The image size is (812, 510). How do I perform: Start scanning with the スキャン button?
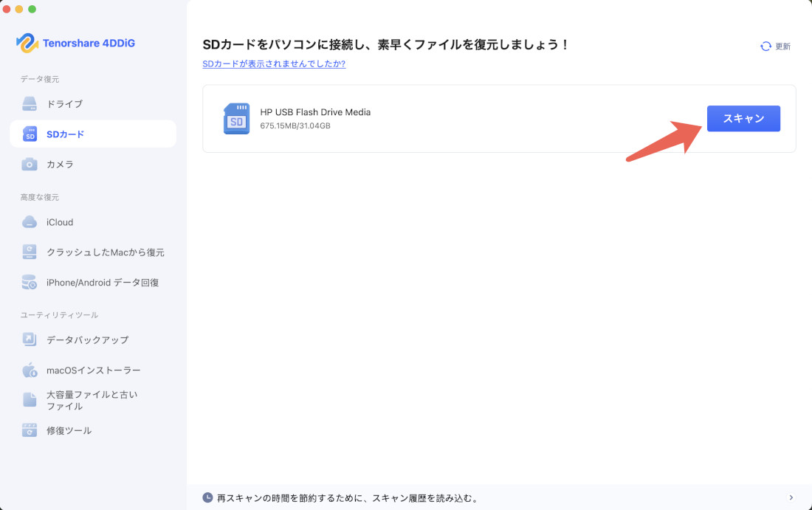coord(743,118)
